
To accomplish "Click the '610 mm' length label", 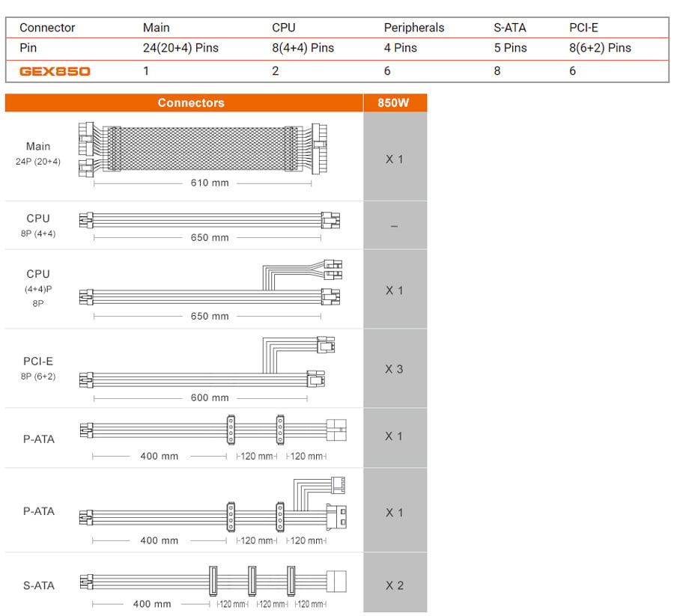I will (210, 183).
